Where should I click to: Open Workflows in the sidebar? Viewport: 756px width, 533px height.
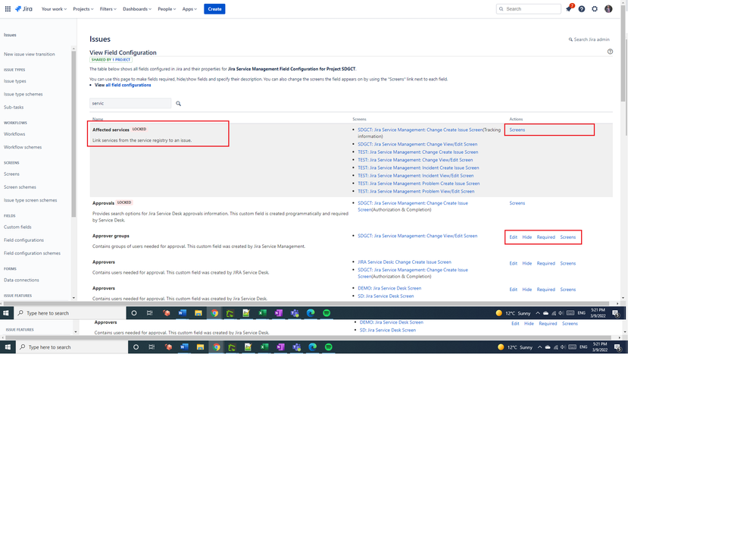14,134
